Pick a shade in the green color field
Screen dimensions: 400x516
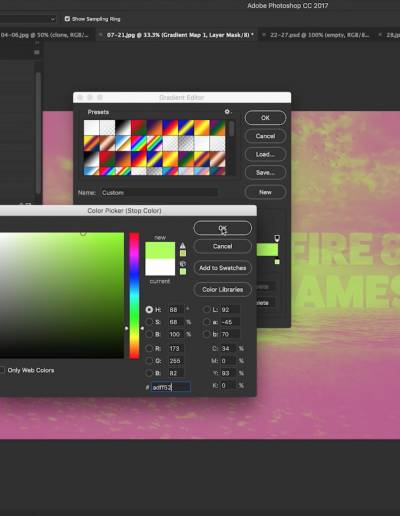62,295
